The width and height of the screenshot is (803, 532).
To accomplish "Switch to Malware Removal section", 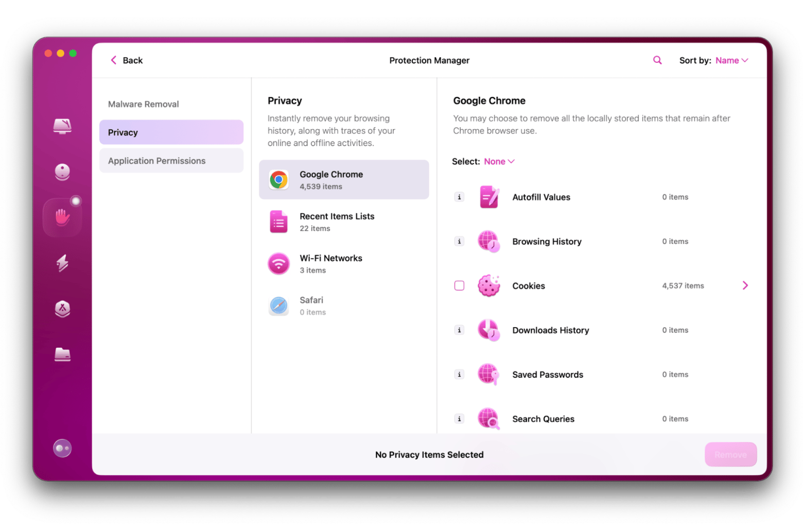I will 144,104.
